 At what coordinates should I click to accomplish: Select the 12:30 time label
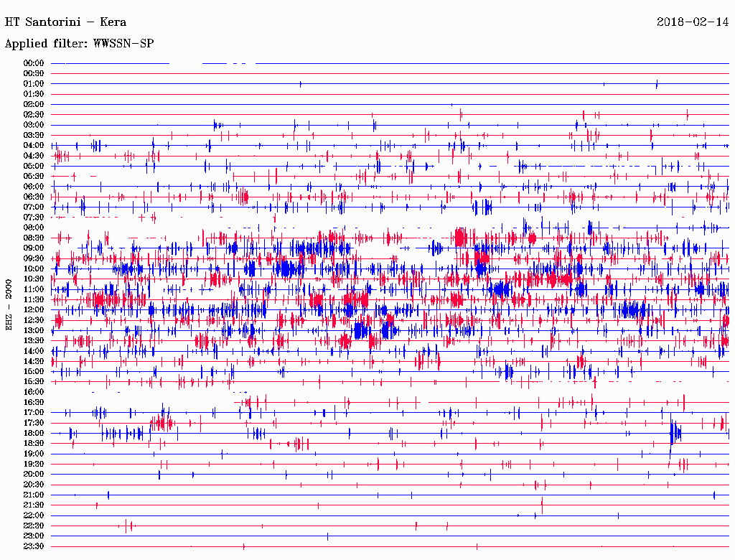click(x=34, y=320)
